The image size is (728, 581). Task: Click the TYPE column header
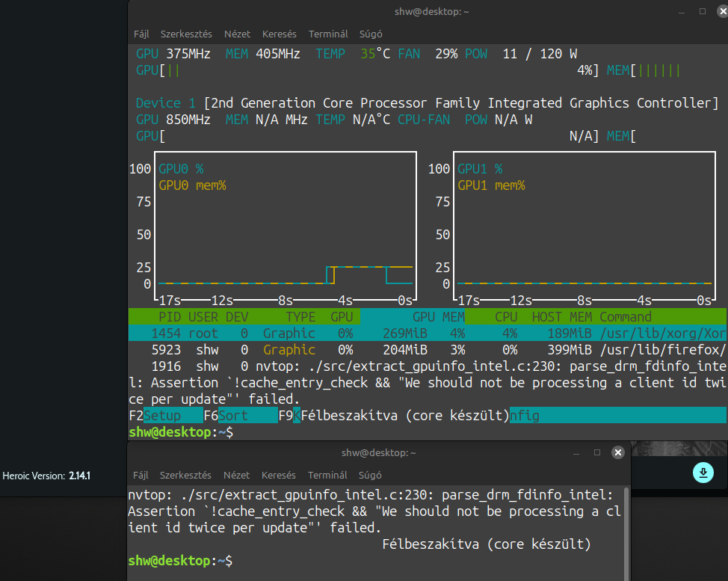tap(300, 317)
